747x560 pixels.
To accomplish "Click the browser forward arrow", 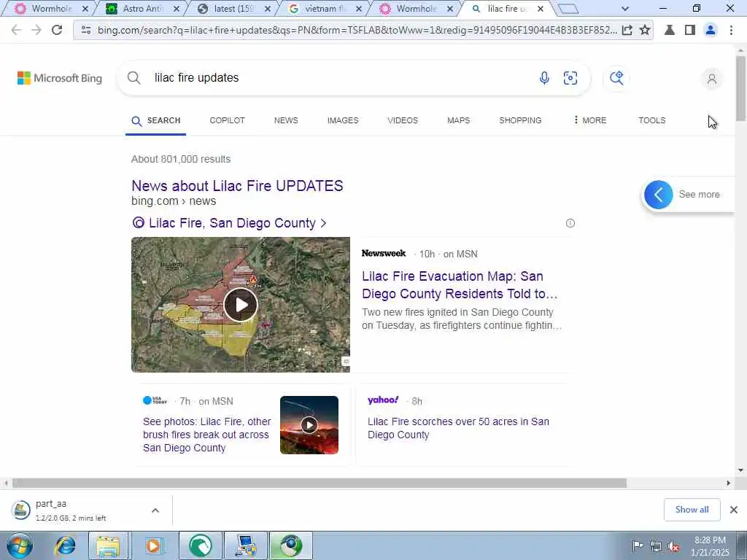I will click(36, 30).
